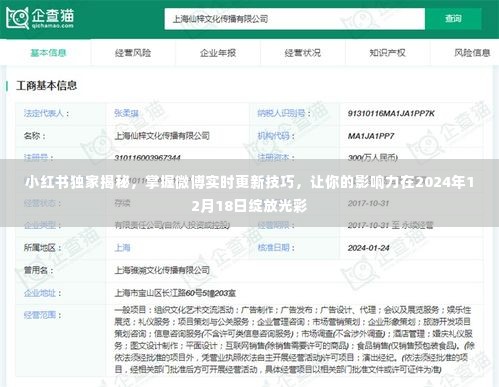499x387 pixels.
Task: Click the former name 上海强澜文化传播有限公司
Action: (x=162, y=270)
